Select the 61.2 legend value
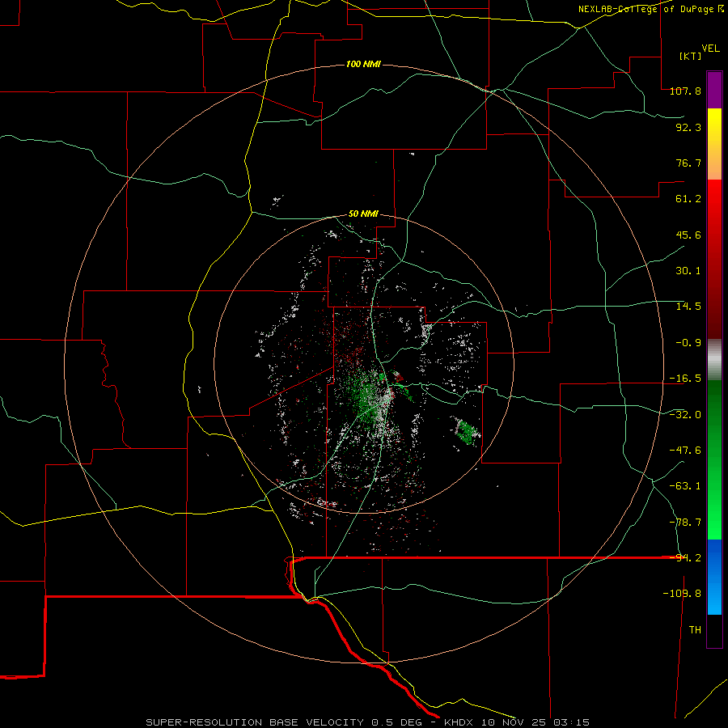Image resolution: width=728 pixels, height=728 pixels. (x=688, y=199)
